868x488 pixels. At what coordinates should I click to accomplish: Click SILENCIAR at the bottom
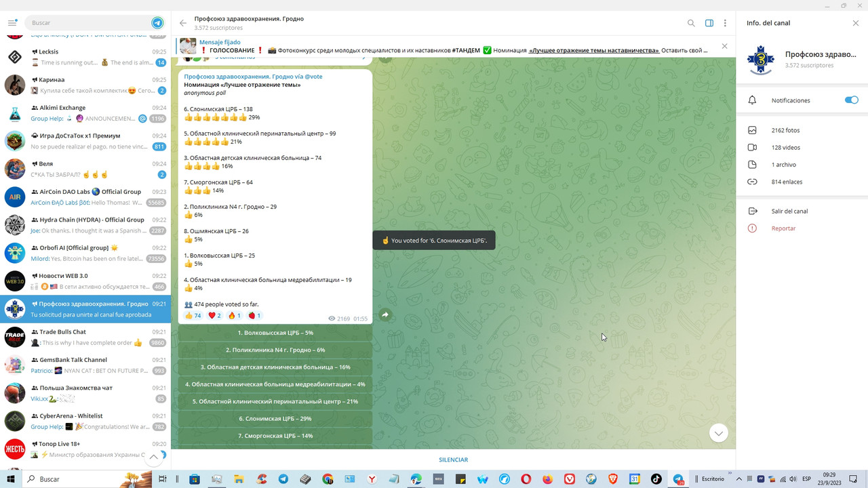pyautogui.click(x=453, y=460)
